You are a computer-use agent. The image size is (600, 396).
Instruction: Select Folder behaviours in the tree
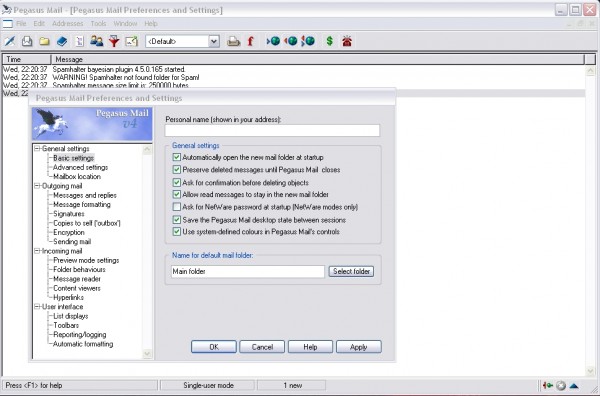coord(79,269)
